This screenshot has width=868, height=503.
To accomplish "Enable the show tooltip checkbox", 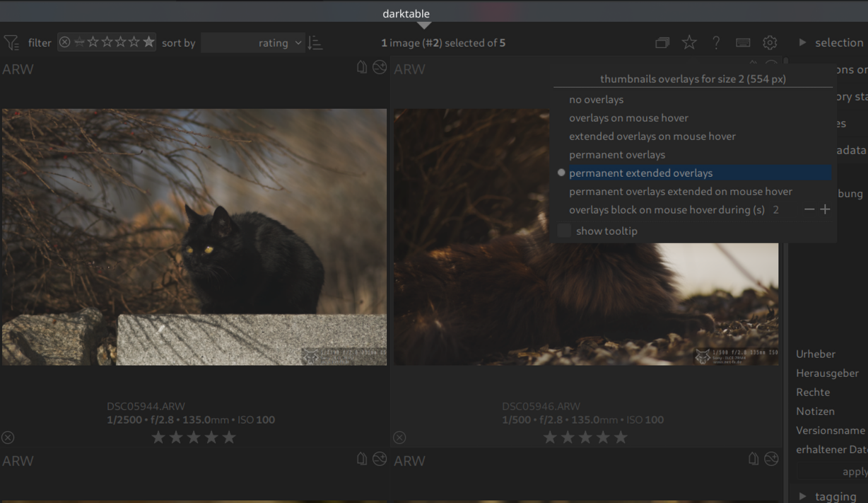I will [564, 231].
